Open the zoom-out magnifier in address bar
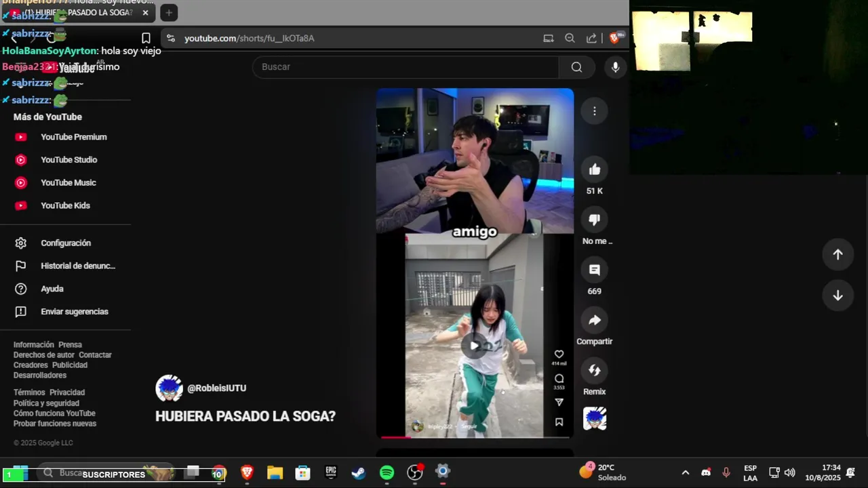 [x=570, y=39]
